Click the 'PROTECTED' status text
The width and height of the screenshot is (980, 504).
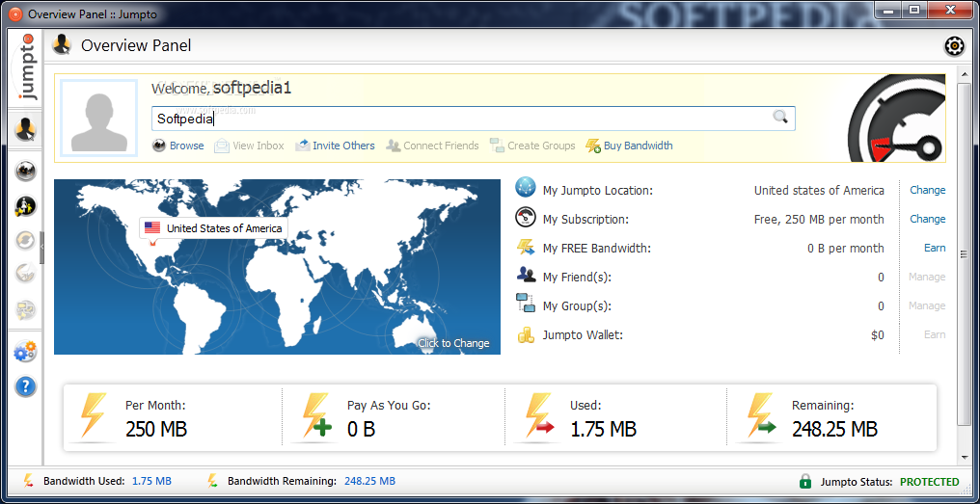(x=930, y=482)
